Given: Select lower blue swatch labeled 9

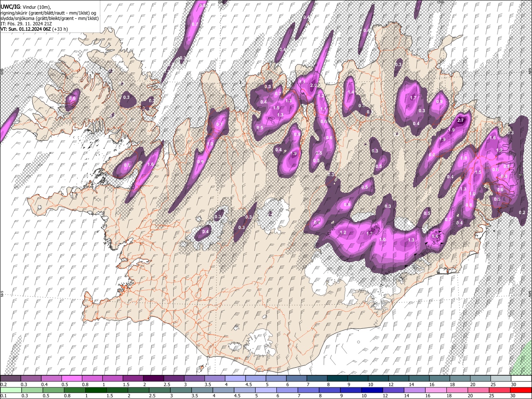Looking at the screenshot, I should coord(350,390).
